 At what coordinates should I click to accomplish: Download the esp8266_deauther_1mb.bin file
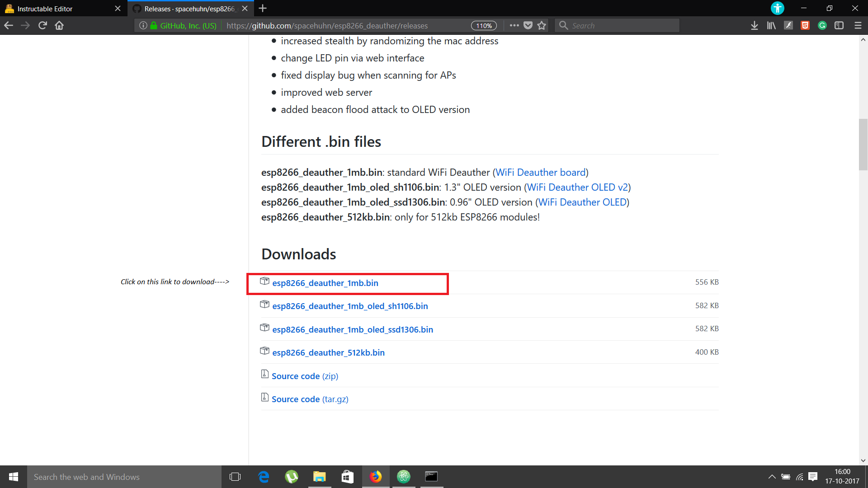coord(325,283)
